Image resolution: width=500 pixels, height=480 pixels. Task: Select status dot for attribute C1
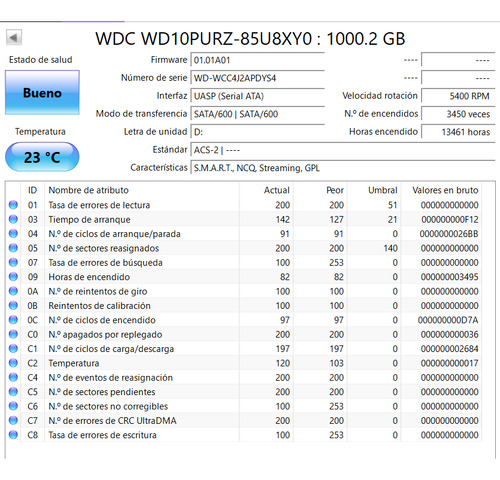pos(13,348)
